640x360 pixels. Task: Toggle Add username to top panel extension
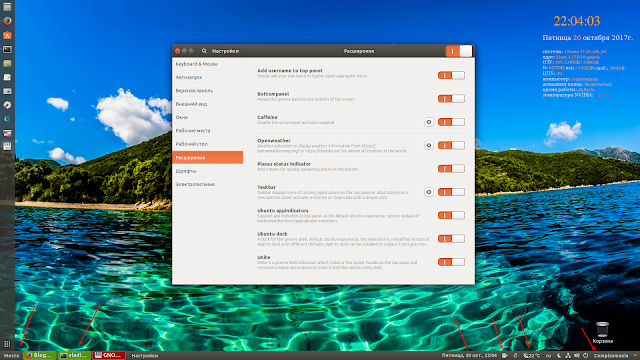pos(451,76)
